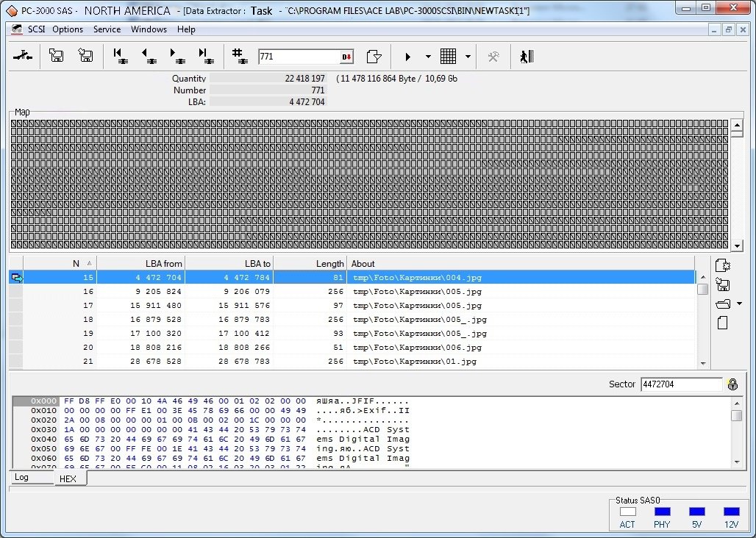Toggle the padlock icon next to Sector field
The image size is (756, 538).
point(732,384)
